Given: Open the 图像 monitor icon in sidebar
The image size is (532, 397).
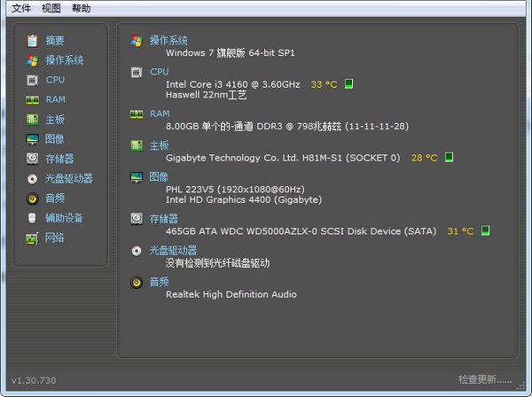Looking at the screenshot, I should coord(32,139).
